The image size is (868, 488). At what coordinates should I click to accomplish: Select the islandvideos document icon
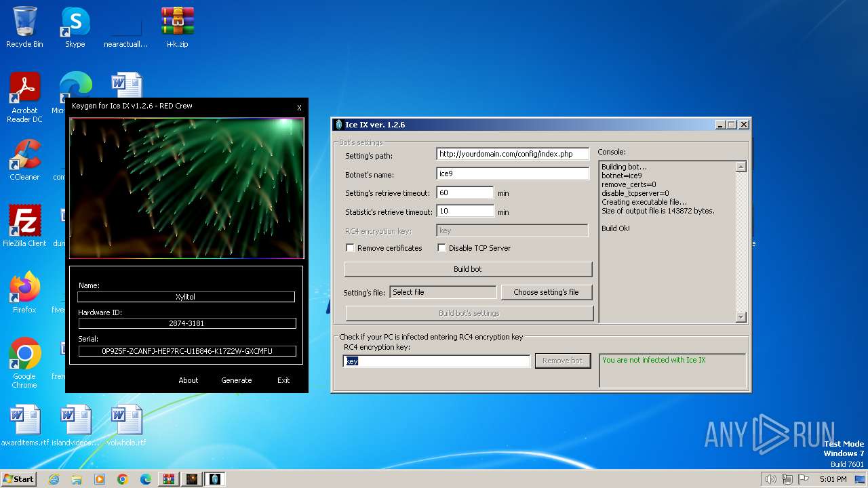point(75,425)
